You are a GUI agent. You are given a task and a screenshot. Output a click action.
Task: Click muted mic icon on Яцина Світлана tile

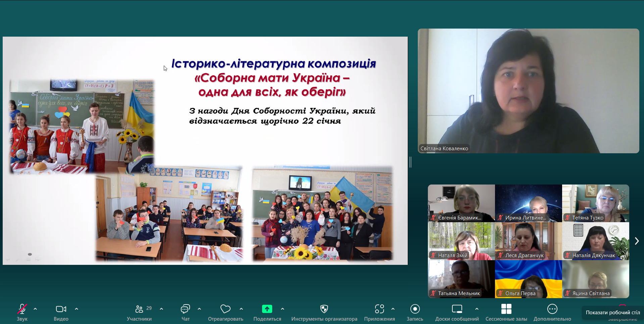tap(567, 293)
